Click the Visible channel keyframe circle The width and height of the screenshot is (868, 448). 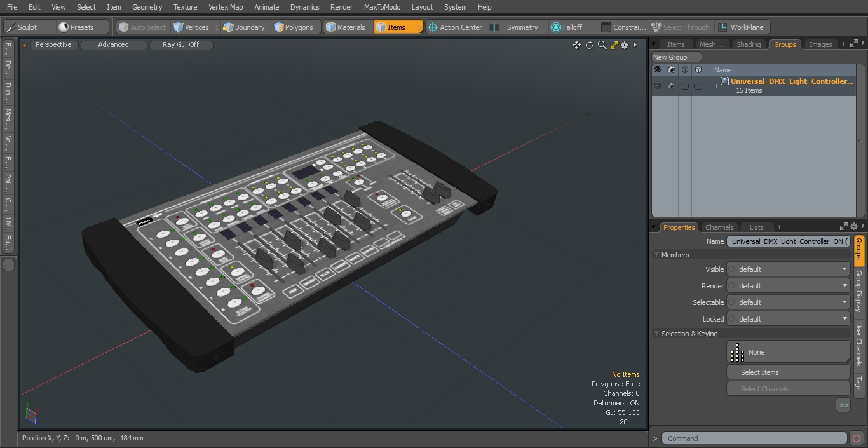coord(731,269)
